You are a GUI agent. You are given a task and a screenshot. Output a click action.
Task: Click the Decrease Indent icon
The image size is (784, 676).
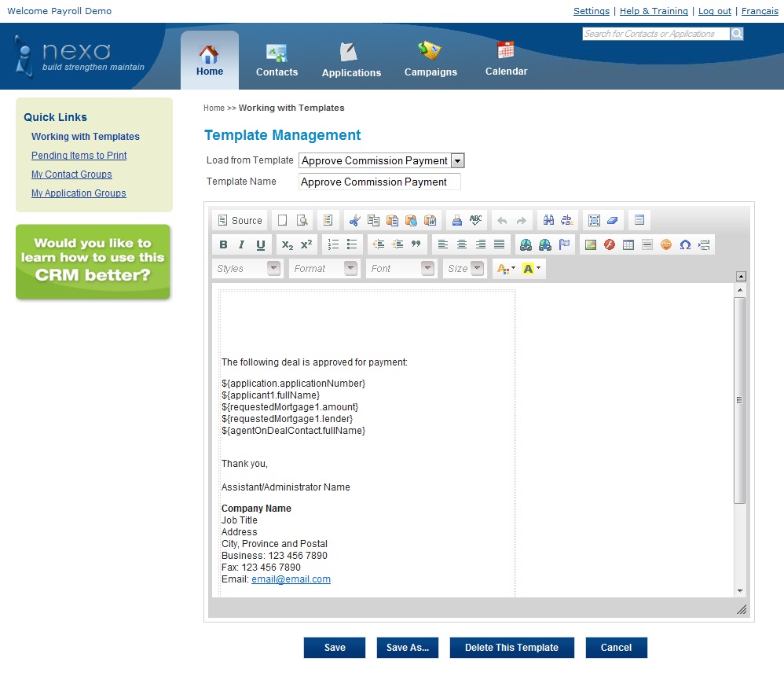379,244
